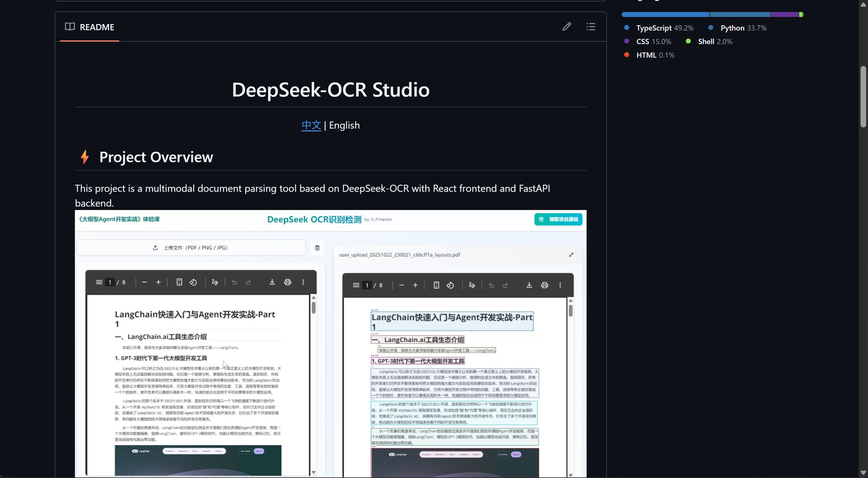Click the "《大模型Agent开发实战》体验课" header text

(119, 219)
